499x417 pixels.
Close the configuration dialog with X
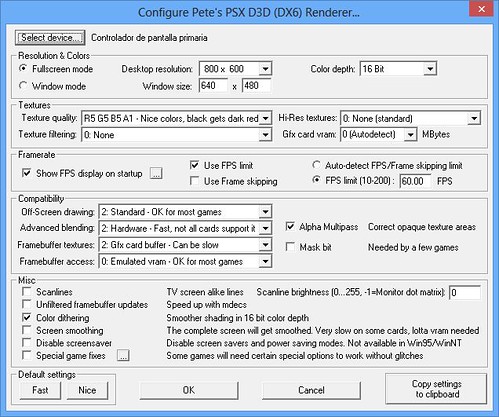(481, 9)
